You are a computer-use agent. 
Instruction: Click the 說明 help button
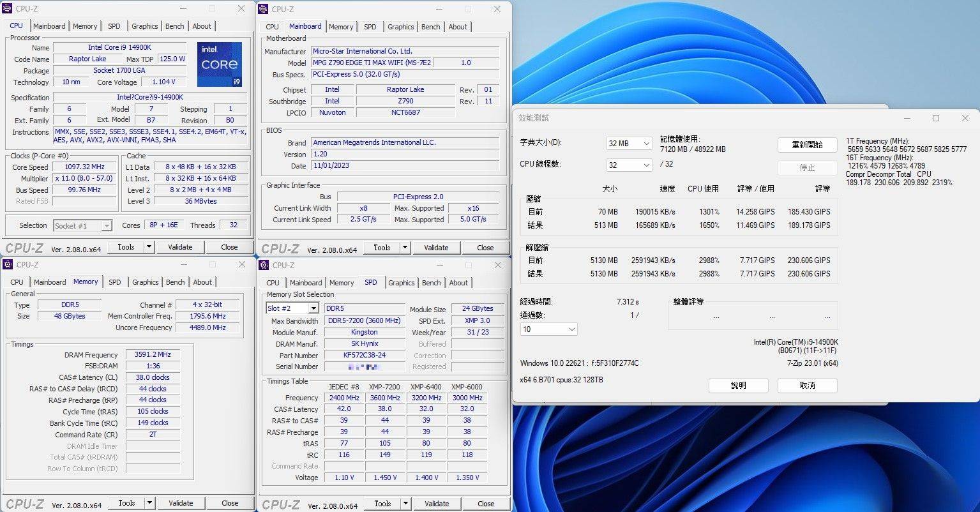pyautogui.click(x=738, y=386)
